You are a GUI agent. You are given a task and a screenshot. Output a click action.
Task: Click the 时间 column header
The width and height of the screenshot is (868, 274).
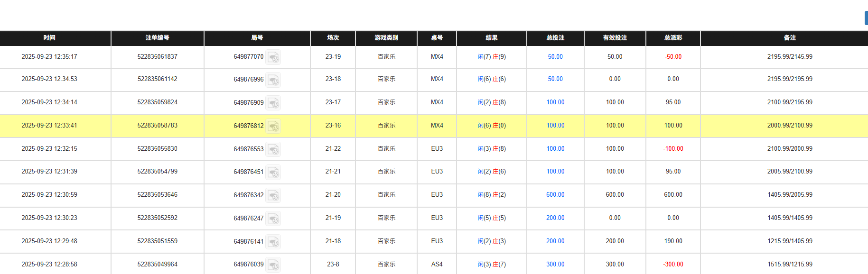coord(49,38)
